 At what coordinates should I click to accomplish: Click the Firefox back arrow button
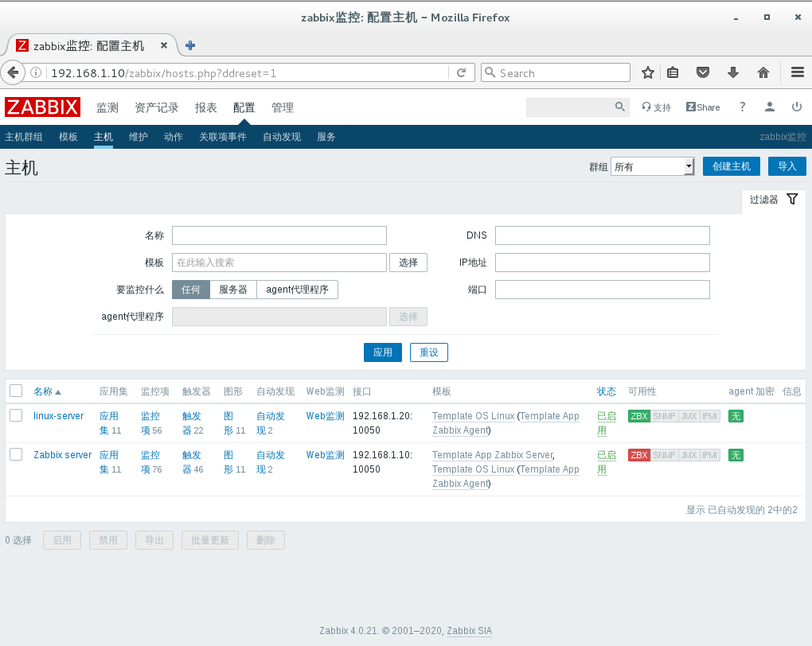tap(13, 72)
